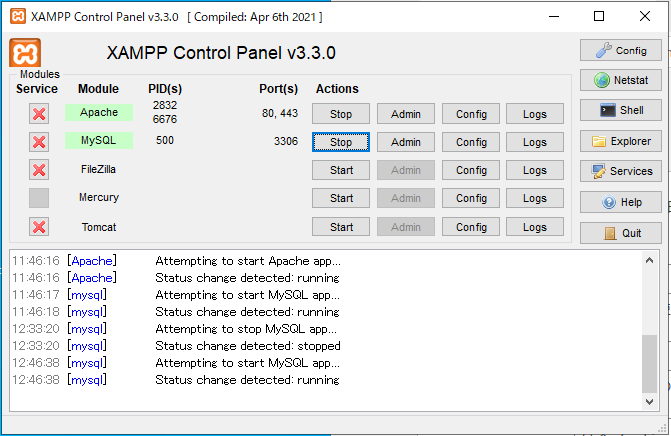This screenshot has height=436, width=671.
Task: Click the XAMPP orange logo icon
Action: pos(25,54)
